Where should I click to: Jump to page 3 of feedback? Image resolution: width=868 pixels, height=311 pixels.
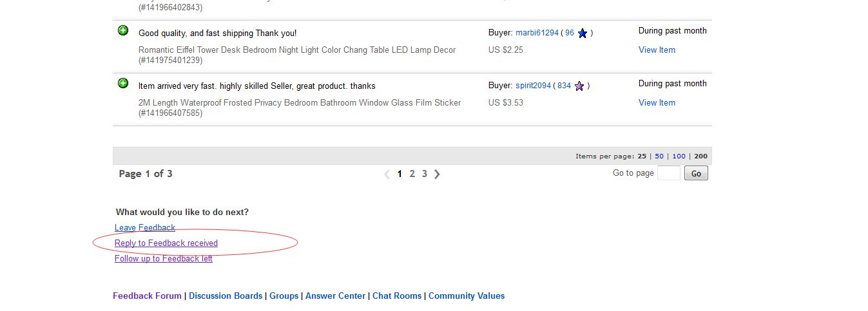(425, 174)
